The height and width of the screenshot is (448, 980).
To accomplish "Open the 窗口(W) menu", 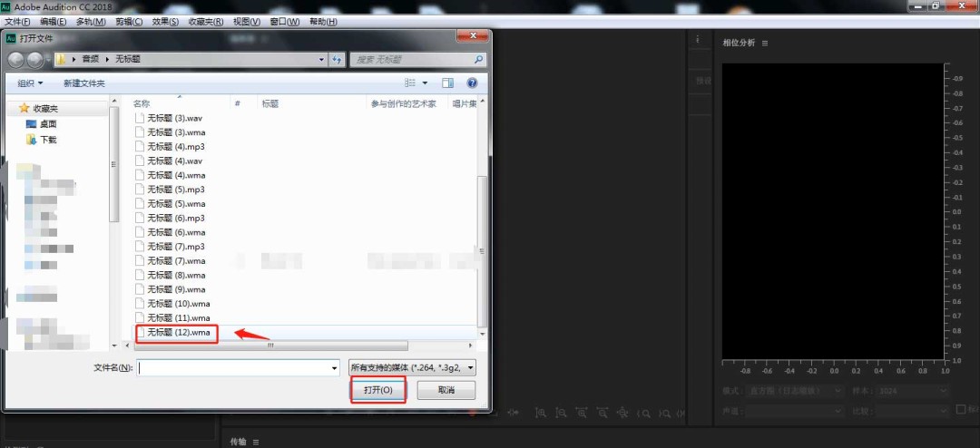I will (x=284, y=21).
